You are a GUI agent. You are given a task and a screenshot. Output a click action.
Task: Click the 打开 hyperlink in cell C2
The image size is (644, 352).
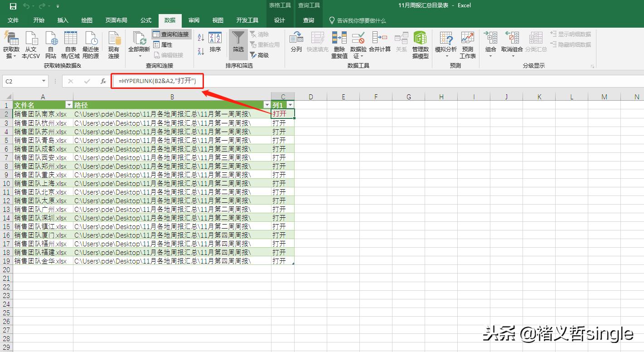279,114
